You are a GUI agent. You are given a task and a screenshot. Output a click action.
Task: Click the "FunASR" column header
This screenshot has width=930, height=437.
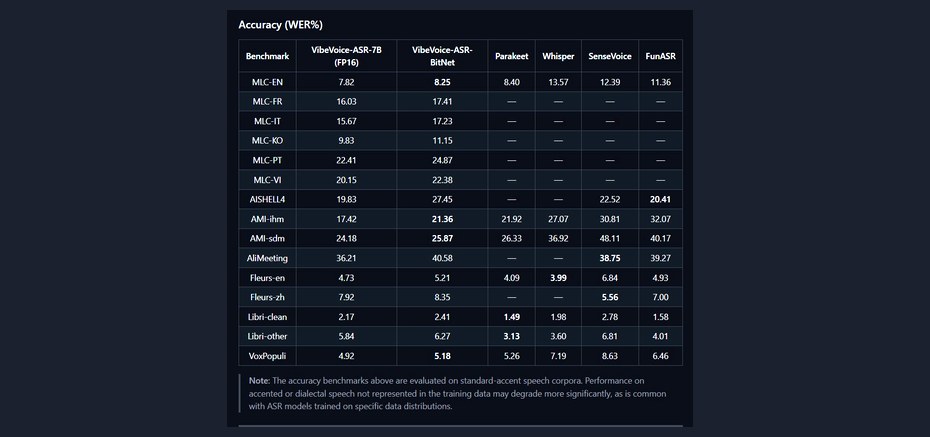tap(660, 56)
